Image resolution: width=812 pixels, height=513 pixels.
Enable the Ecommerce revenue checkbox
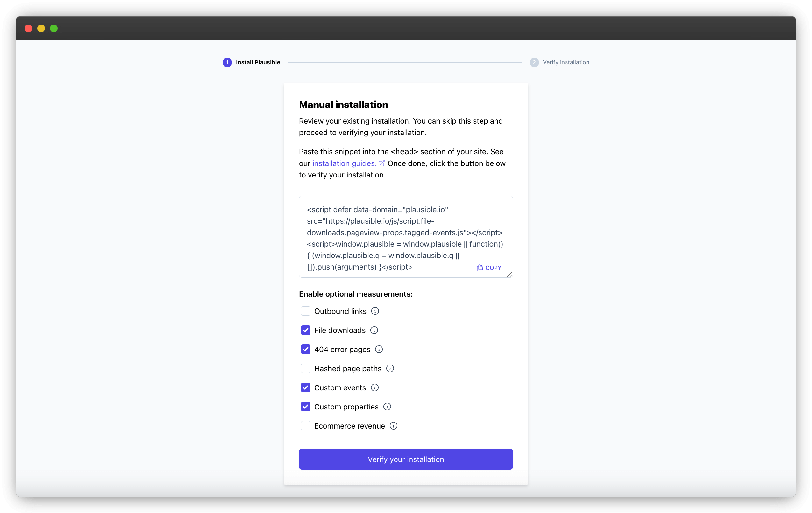point(305,425)
